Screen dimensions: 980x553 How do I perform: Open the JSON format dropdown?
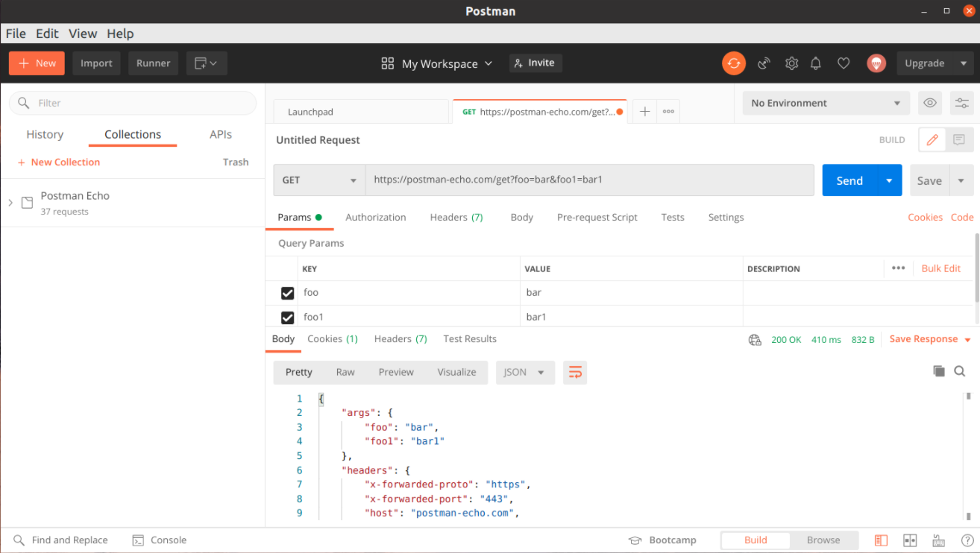525,373
